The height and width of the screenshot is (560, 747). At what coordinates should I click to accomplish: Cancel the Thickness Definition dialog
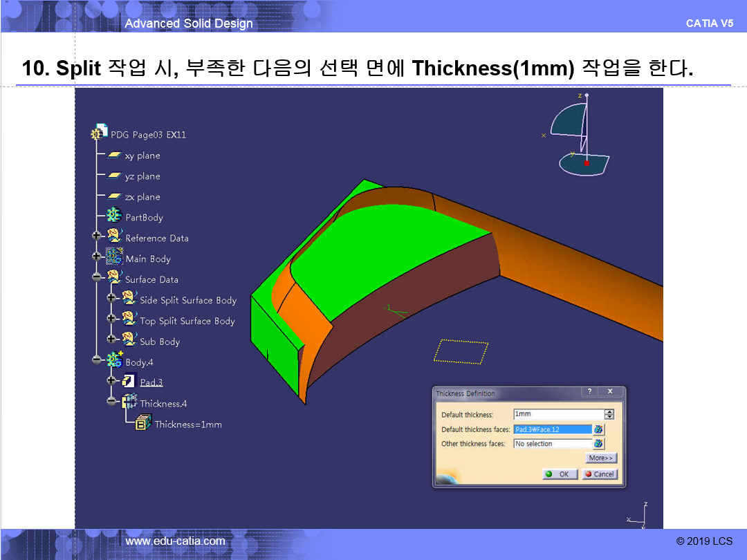599,474
